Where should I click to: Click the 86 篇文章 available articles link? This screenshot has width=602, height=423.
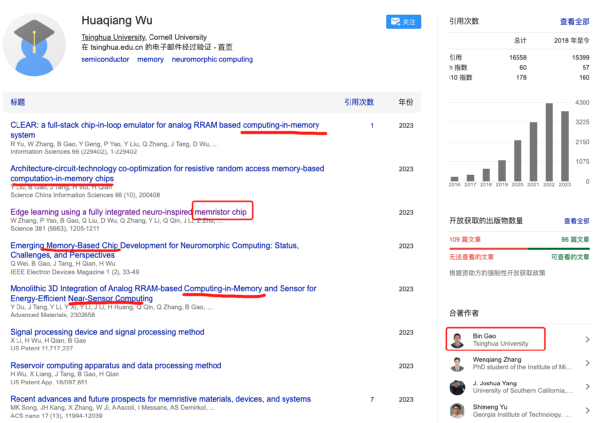575,240
